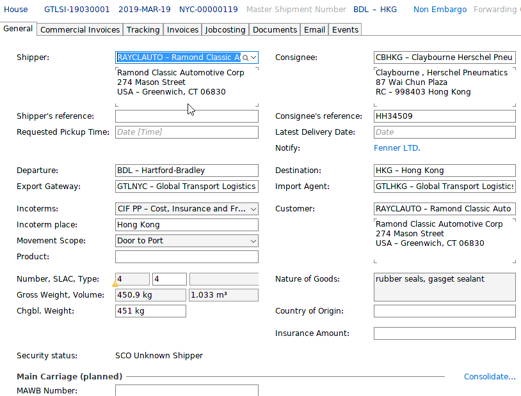This screenshot has width=521, height=396.
Task: Click the Import Agent field
Action: click(445, 186)
